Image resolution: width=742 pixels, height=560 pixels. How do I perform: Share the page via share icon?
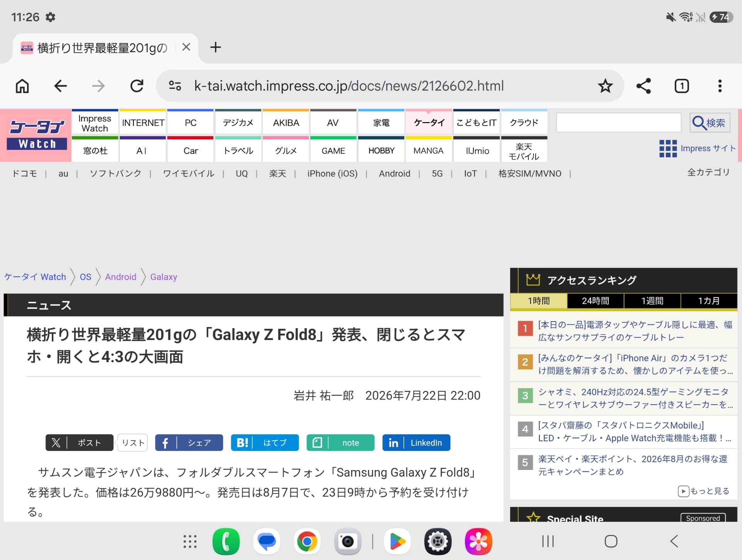[x=643, y=86]
